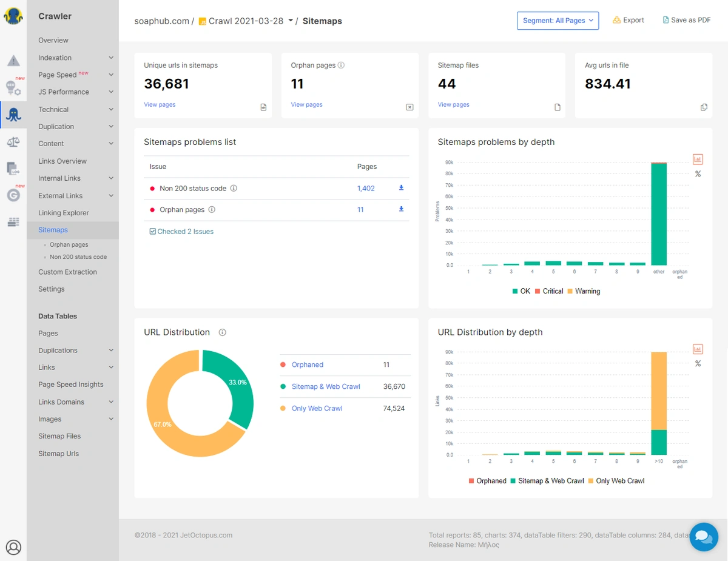The image size is (728, 561).
Task: Switch Sitemaps problems chart to percent view
Action: click(698, 174)
